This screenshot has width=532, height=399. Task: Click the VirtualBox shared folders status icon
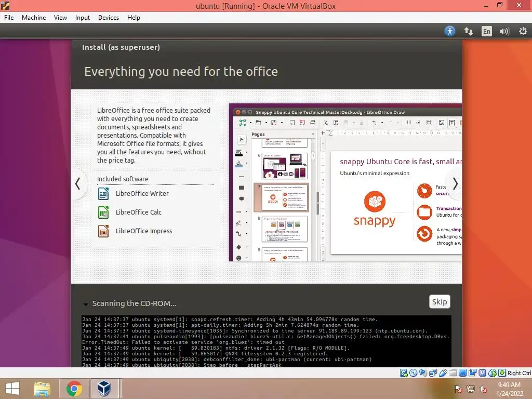(453, 373)
